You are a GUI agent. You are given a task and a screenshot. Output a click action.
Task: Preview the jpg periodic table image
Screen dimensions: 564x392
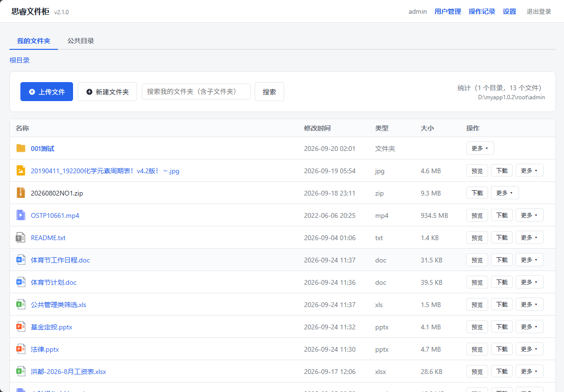[x=477, y=171]
